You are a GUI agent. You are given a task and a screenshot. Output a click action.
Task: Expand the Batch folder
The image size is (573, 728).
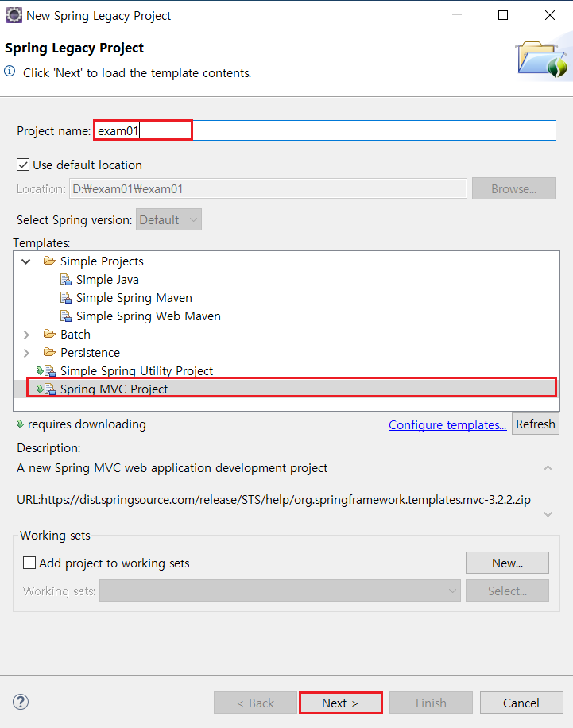(26, 335)
